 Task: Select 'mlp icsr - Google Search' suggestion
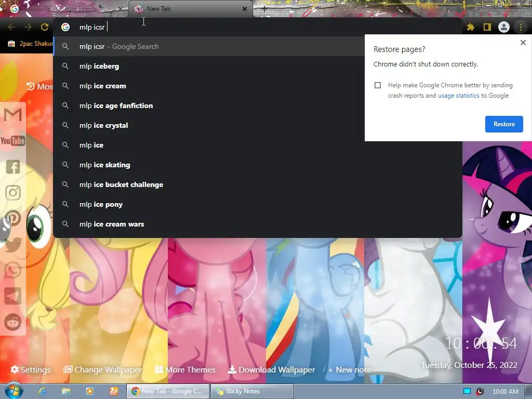209,46
